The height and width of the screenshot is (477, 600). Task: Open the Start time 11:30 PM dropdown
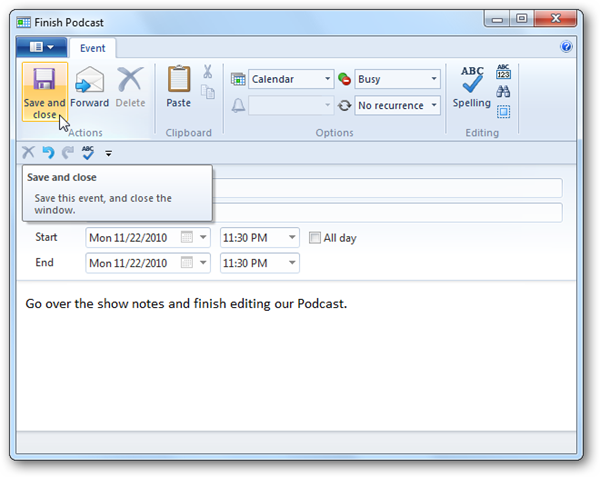coord(289,238)
